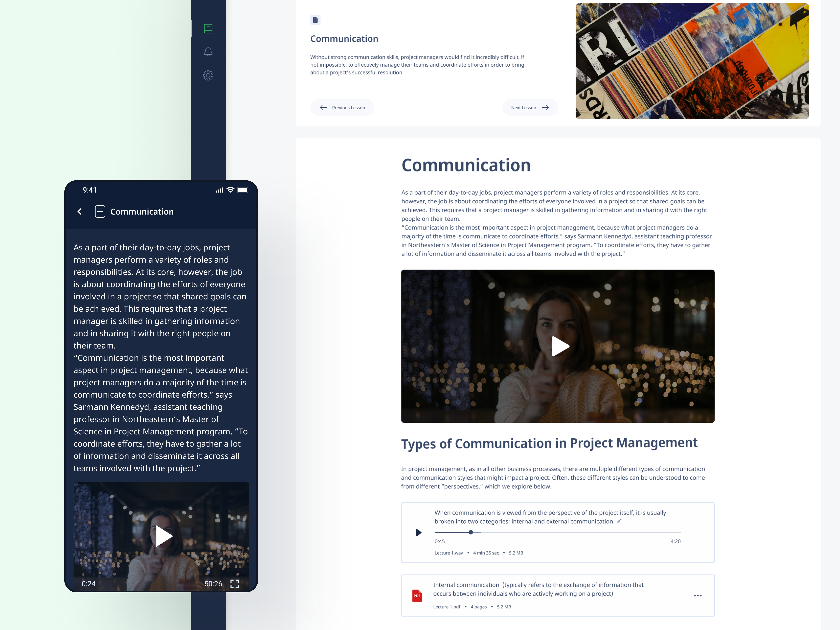
Task: Click the document icon above Communication heading
Action: tap(315, 20)
